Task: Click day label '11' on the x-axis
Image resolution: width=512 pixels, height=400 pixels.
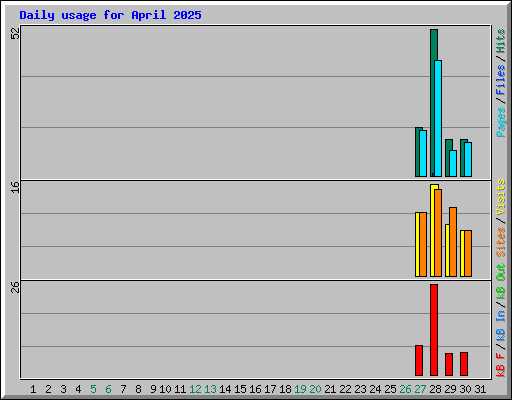Action: pos(180,389)
